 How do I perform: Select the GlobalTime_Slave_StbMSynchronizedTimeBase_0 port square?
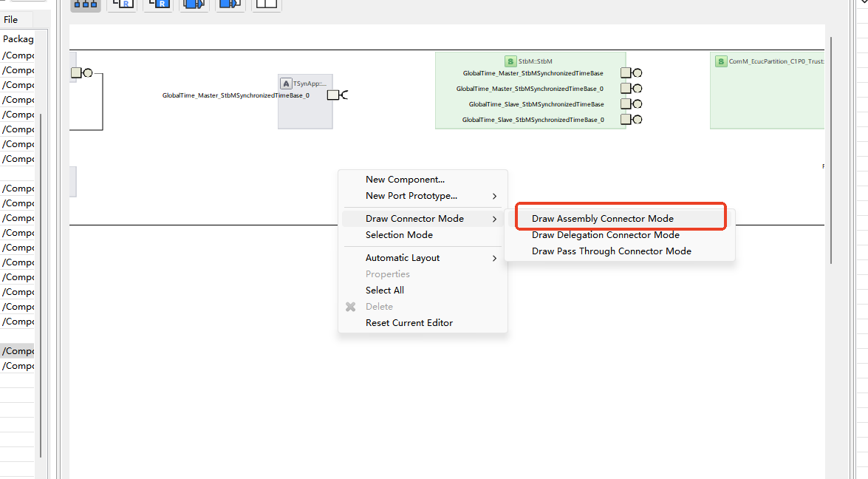coord(626,120)
